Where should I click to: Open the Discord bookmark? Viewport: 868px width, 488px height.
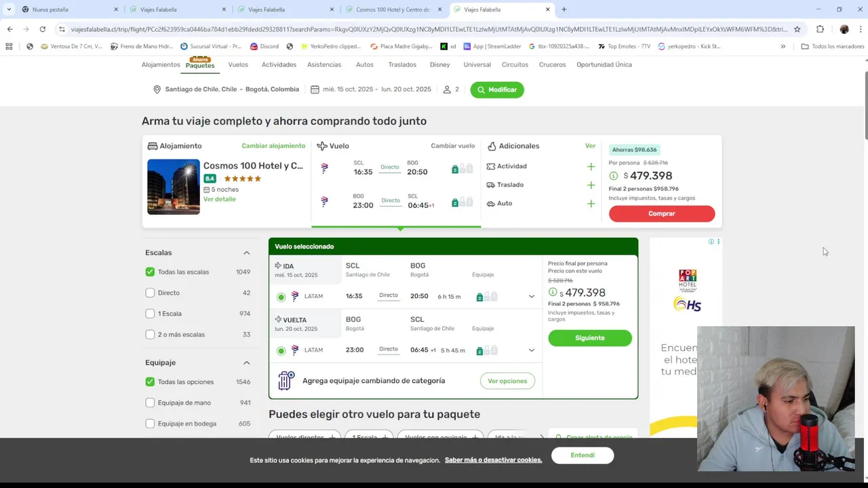click(264, 46)
